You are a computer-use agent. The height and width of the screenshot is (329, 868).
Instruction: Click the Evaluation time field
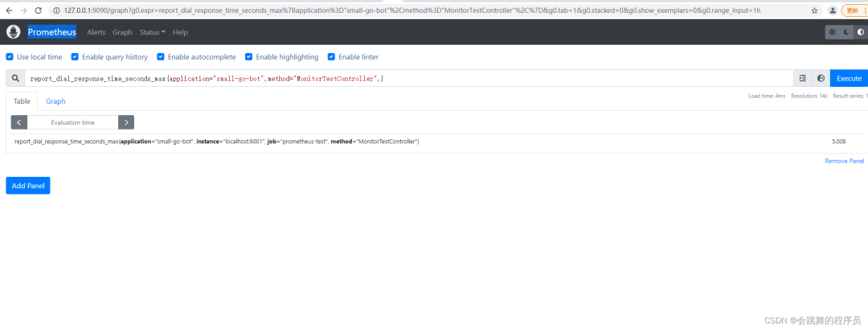[x=72, y=122]
